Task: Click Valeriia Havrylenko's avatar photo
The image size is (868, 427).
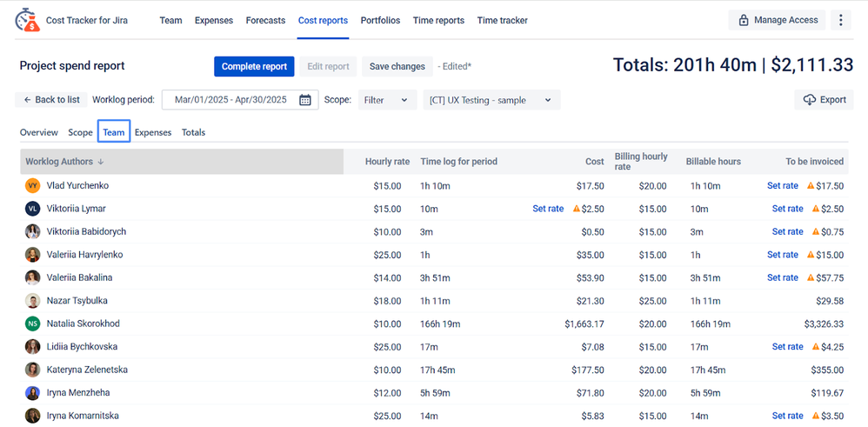Action: pyautogui.click(x=33, y=255)
